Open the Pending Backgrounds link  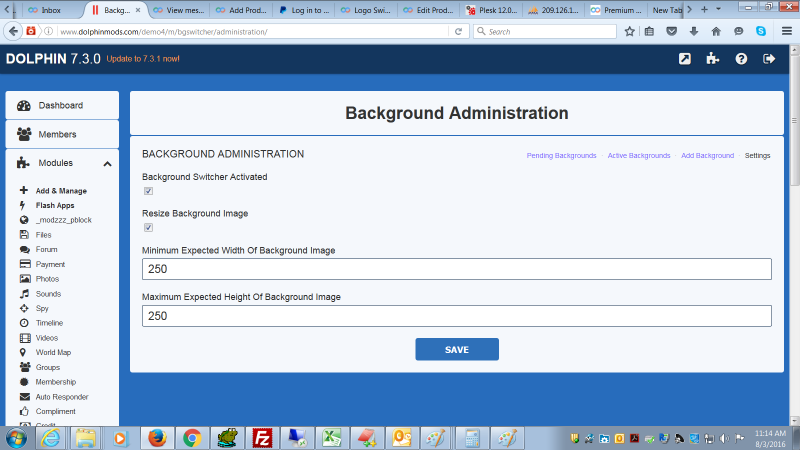coord(561,156)
